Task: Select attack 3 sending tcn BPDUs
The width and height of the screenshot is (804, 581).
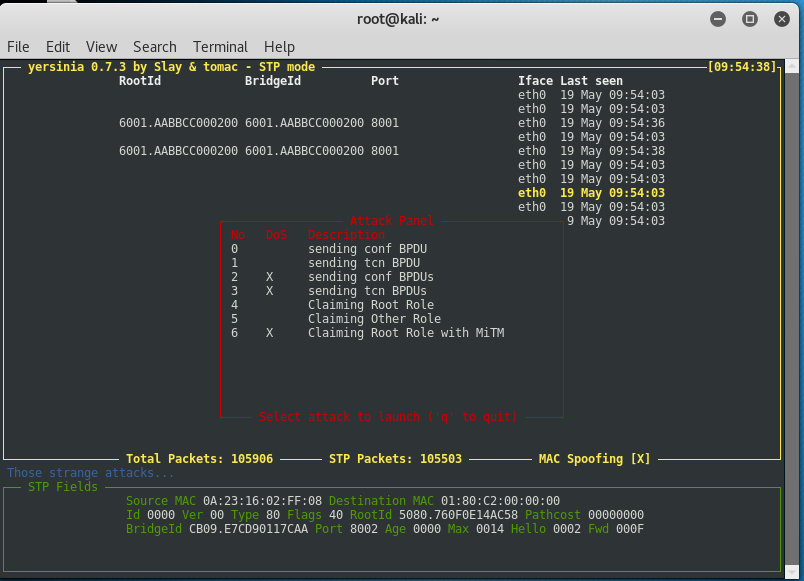Action: [329, 291]
